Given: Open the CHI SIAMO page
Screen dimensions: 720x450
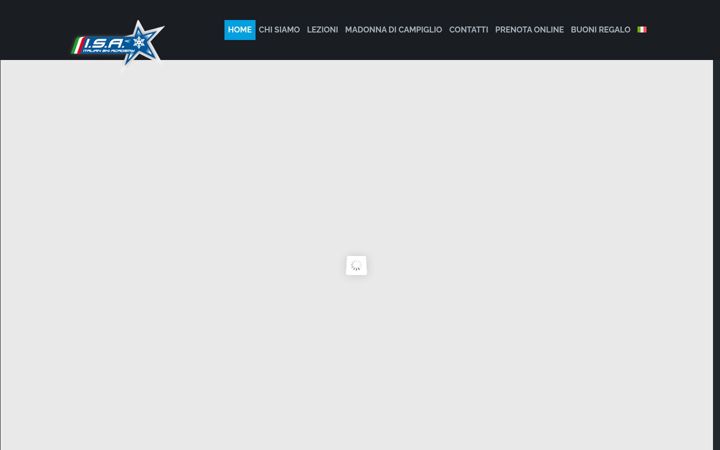Looking at the screenshot, I should [279, 30].
